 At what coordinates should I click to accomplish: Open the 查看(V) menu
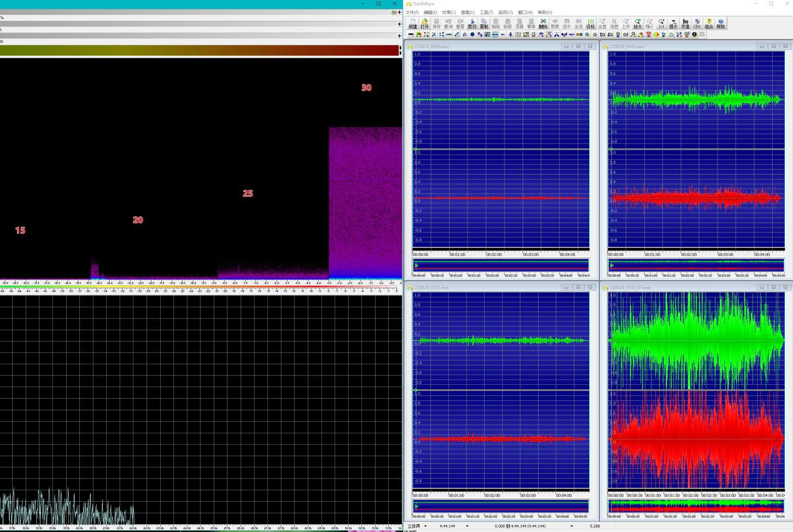[468, 12]
